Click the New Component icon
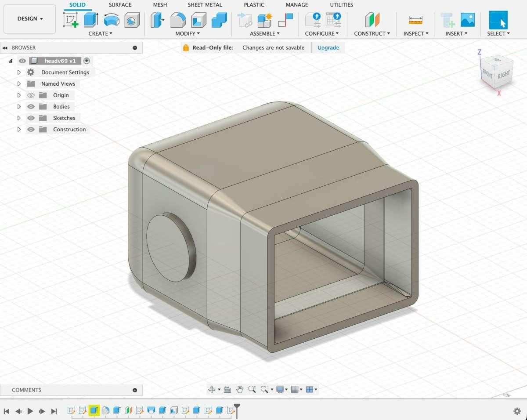Screen dimensions: 527x420 point(265,20)
